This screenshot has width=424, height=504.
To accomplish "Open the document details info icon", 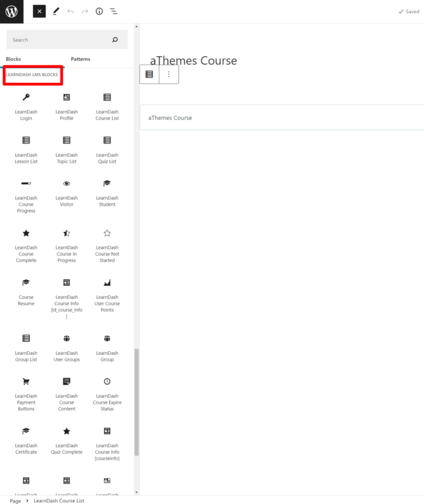I will click(x=99, y=12).
